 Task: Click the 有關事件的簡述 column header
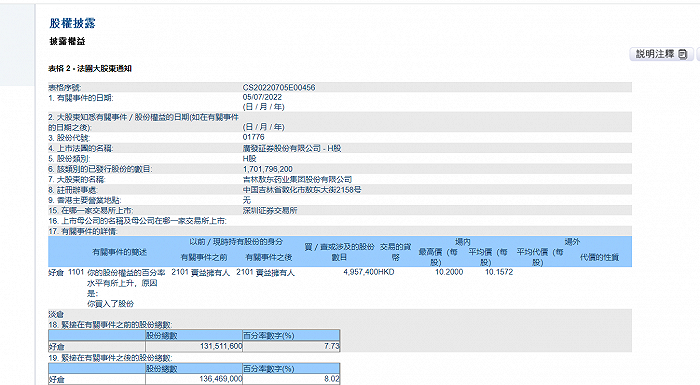coord(119,252)
